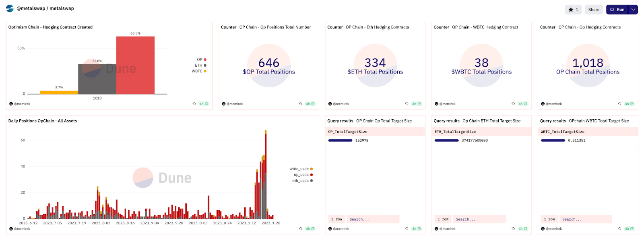Open Daily Positions OpChain - All Assets title
This screenshot has width=644, height=239.
[x=43, y=121]
